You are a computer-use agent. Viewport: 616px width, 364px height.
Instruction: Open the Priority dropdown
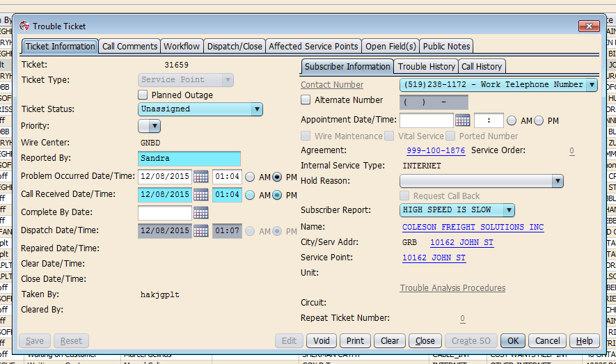coord(155,126)
